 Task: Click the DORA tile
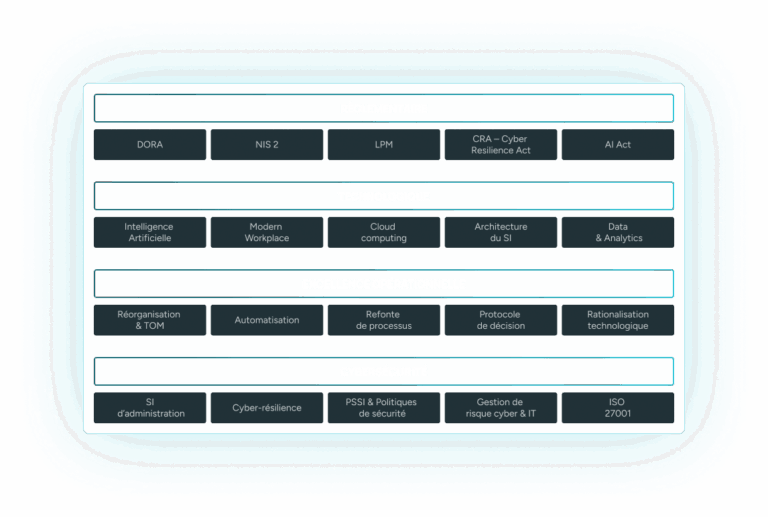tap(150, 145)
